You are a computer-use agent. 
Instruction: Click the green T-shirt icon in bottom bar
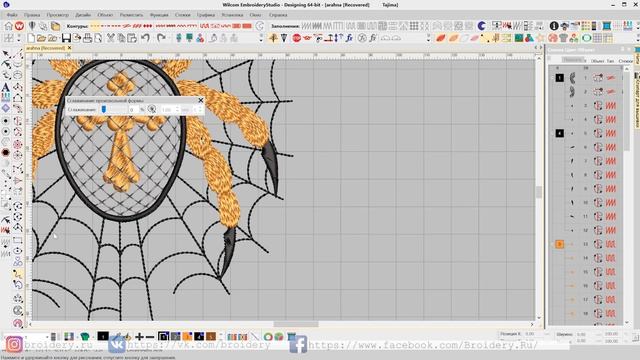[85, 337]
